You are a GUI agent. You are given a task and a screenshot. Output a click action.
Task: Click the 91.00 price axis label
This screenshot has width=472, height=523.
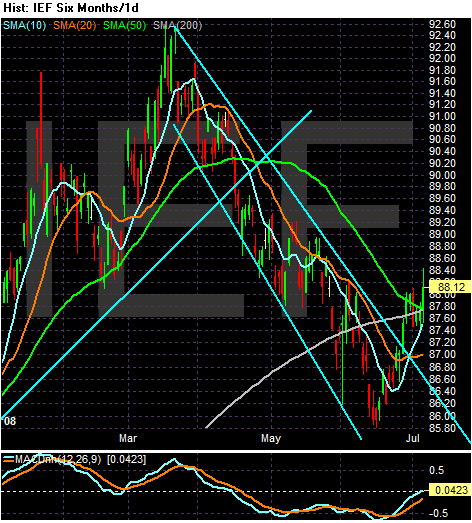coord(442,116)
